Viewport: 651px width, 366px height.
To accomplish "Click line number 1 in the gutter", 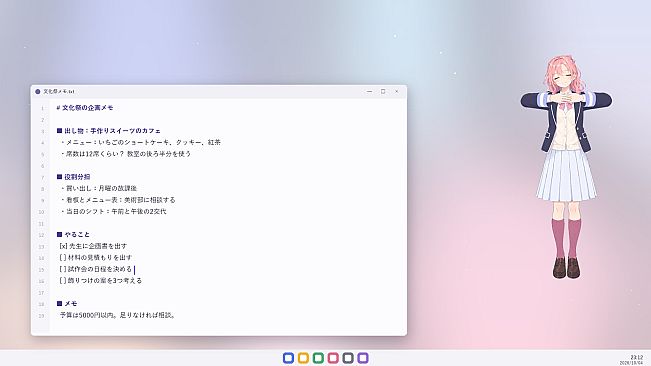I will [x=42, y=108].
